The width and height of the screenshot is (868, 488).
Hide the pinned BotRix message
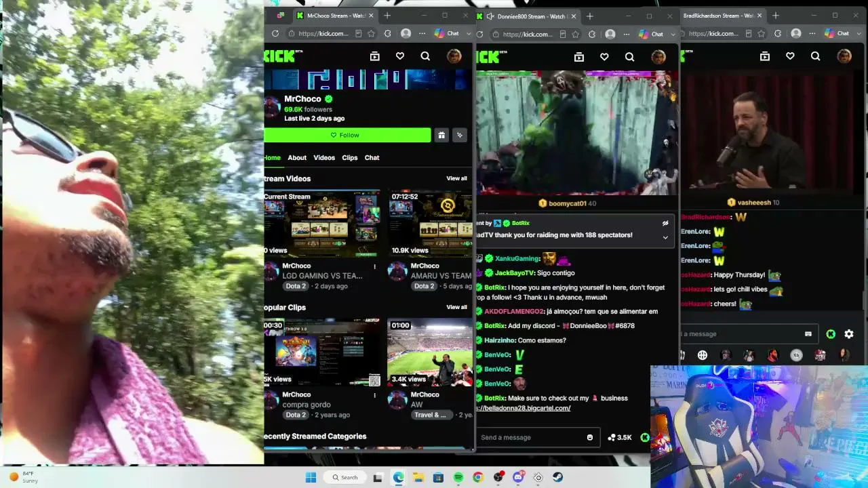665,223
